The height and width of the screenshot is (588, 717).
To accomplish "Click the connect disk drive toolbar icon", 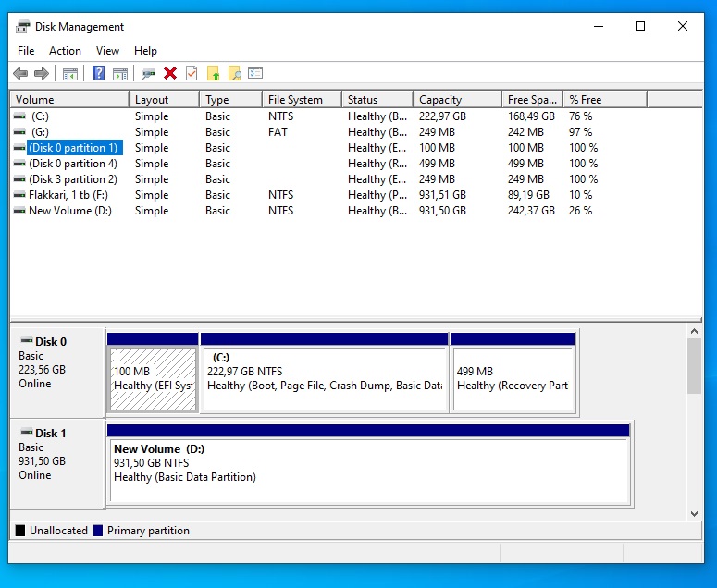I will [148, 74].
